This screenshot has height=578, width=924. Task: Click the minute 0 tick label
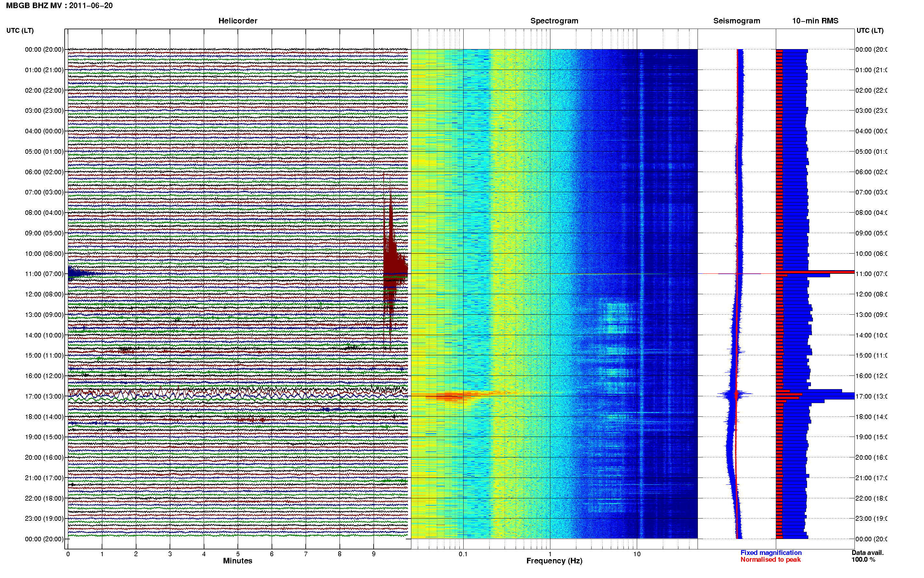point(68,554)
